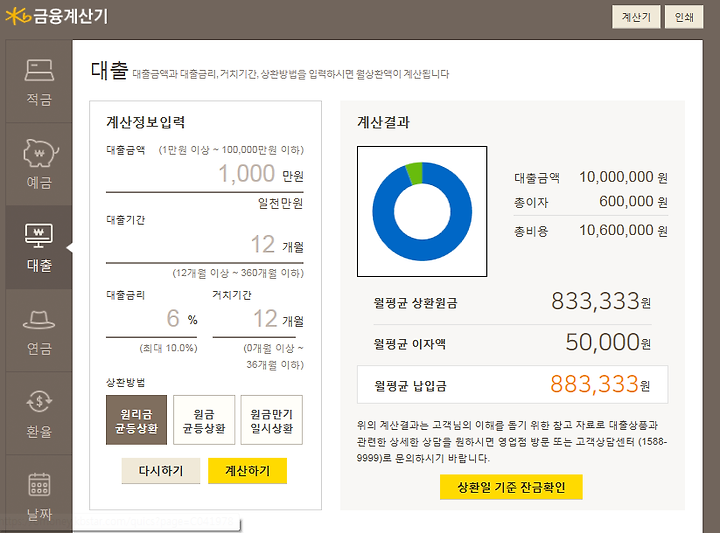Click the 월평균 납입금 label
Viewport: 720px width, 533px height.
tap(410, 386)
